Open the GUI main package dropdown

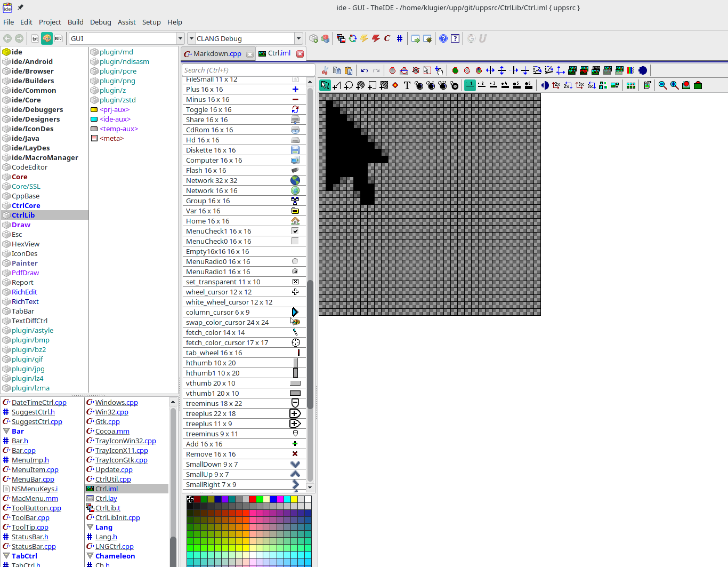180,38
